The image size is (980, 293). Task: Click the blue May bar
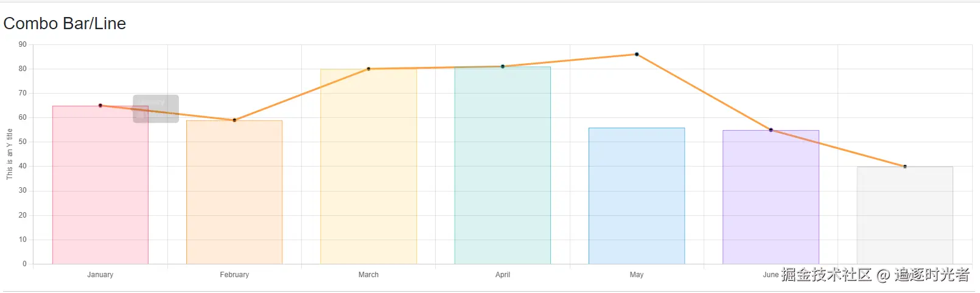tap(637, 198)
